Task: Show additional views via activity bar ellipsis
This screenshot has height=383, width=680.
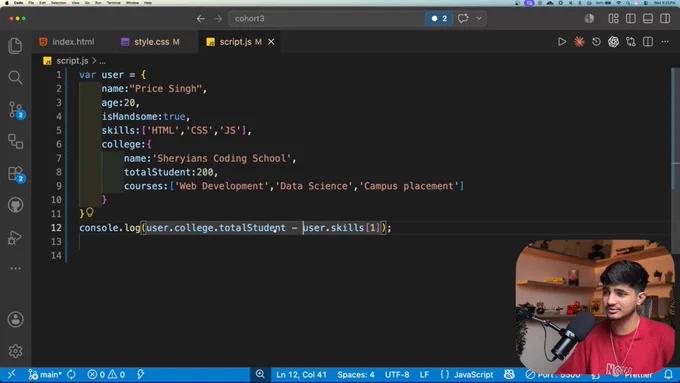Action: [x=15, y=268]
